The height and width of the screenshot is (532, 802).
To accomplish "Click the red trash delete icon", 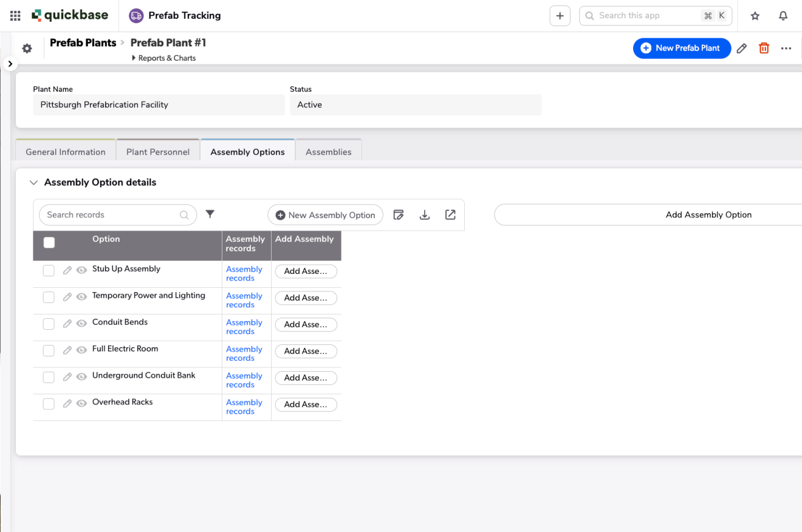I will 764,49.
